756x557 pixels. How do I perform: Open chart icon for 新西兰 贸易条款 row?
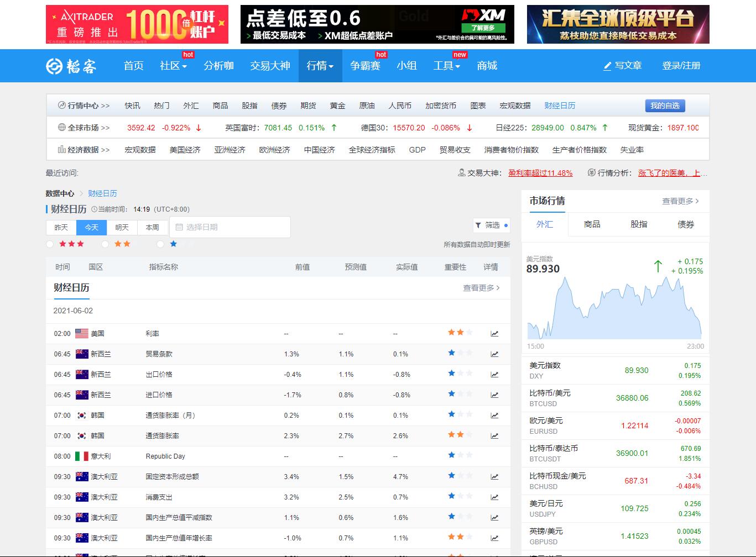494,354
